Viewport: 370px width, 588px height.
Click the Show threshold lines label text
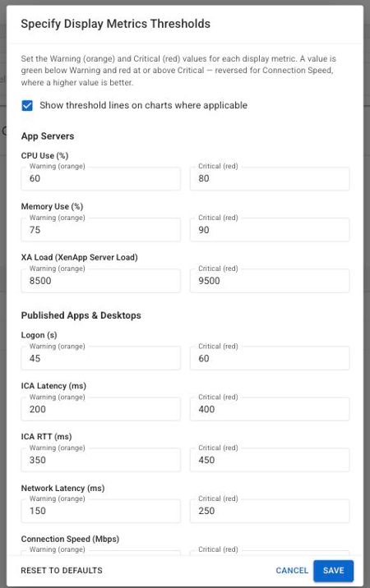point(144,105)
